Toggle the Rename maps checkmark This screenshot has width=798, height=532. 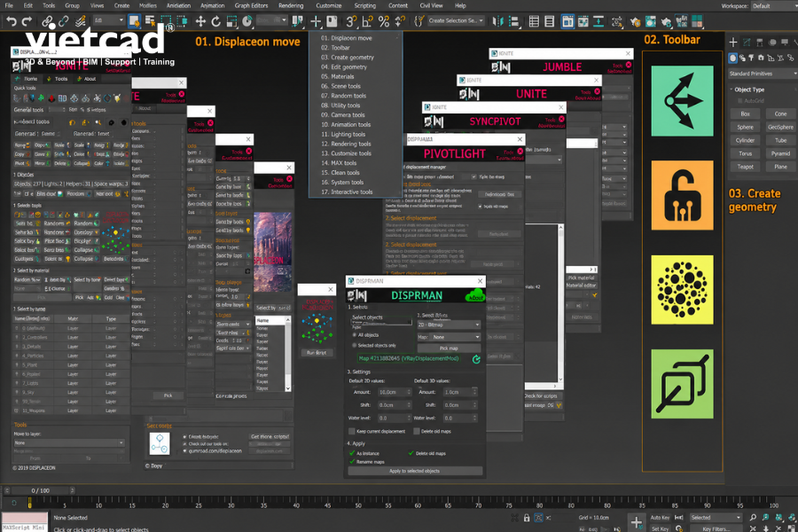click(x=352, y=462)
